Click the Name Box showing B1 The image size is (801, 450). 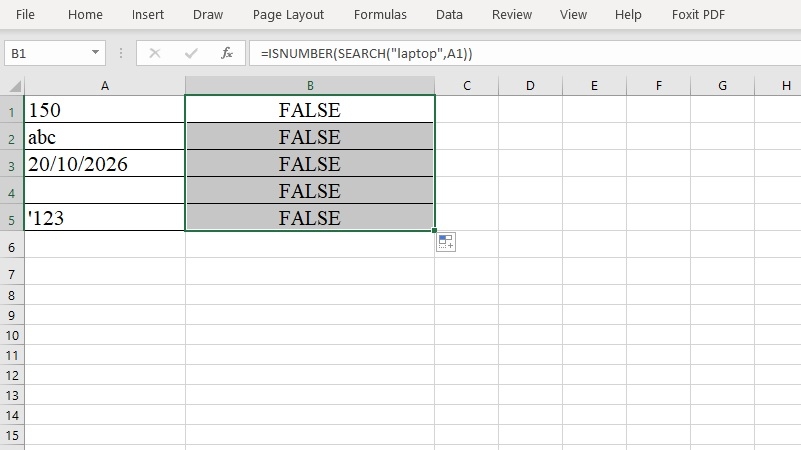(x=47, y=53)
